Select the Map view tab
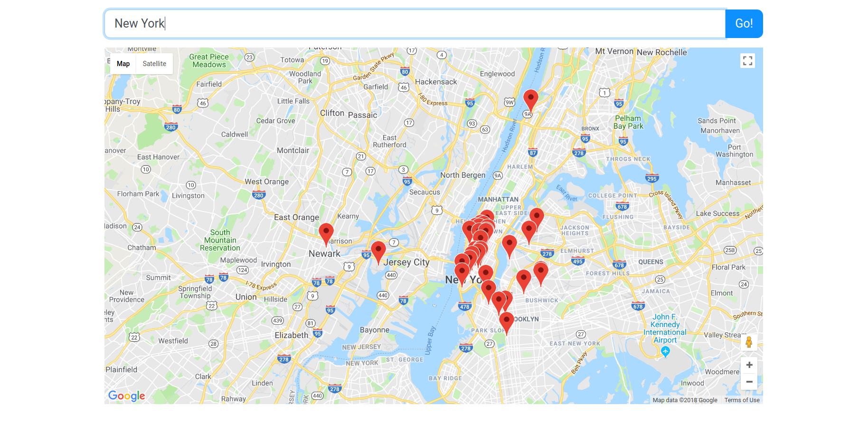This screenshot has width=868, height=425. [123, 64]
